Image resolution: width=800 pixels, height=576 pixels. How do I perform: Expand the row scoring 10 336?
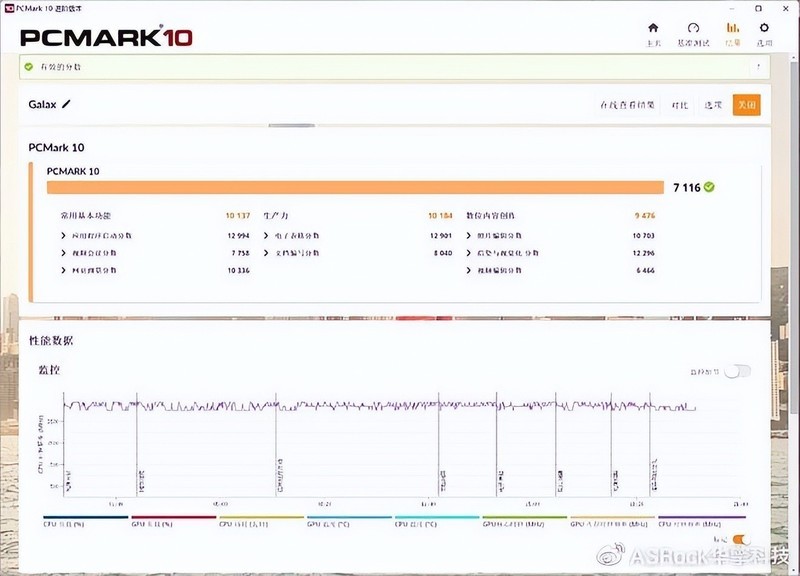tap(63, 270)
